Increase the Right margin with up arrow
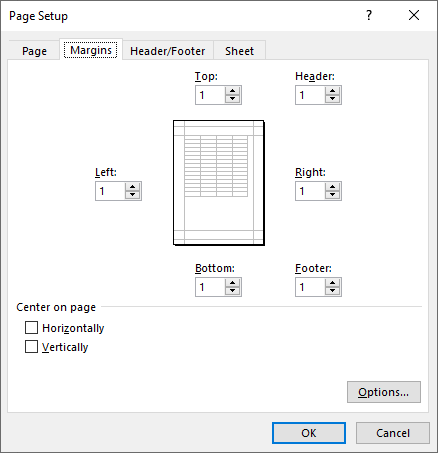This screenshot has width=438, height=453. click(x=332, y=187)
